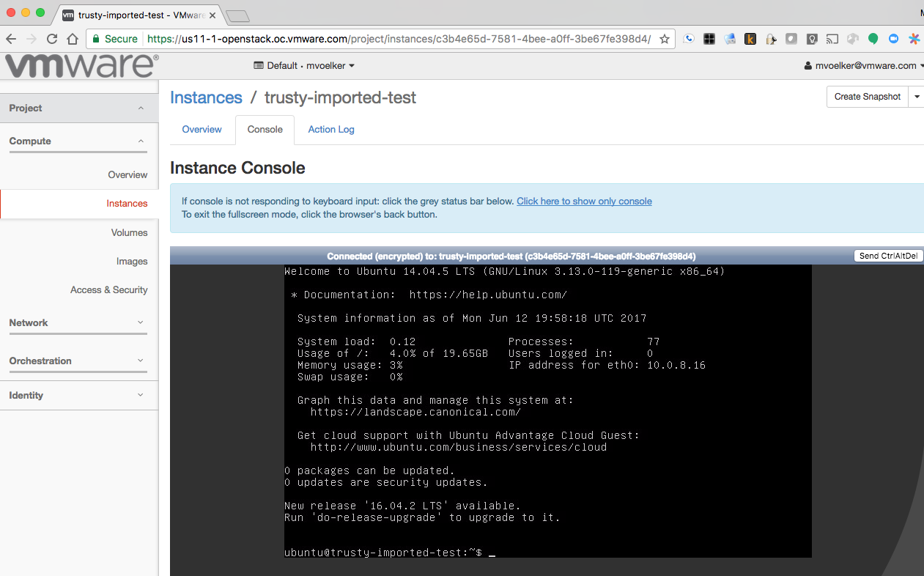The width and height of the screenshot is (924, 576).
Task: Click the Create Snapshot button
Action: pyautogui.click(x=868, y=97)
